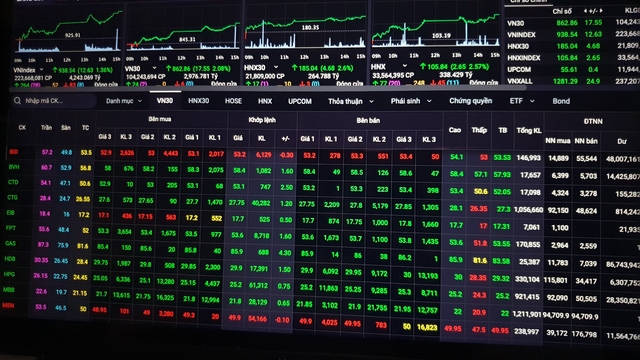This screenshot has height=360, width=640.
Task: Click the Tổng KL column header
Action: pyautogui.click(x=529, y=131)
